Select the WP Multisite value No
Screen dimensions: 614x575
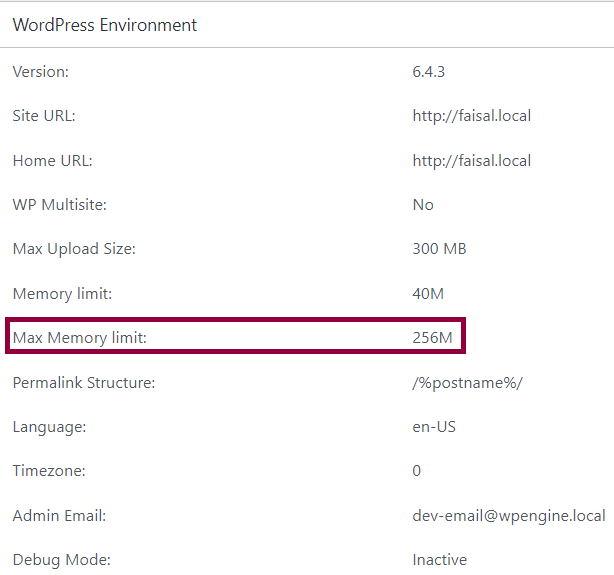(x=423, y=205)
